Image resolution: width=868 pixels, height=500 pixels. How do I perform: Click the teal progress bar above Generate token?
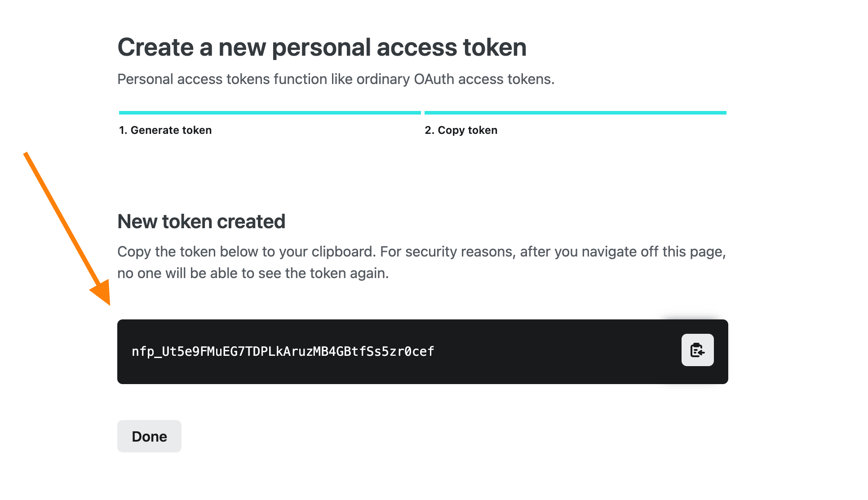coord(270,112)
